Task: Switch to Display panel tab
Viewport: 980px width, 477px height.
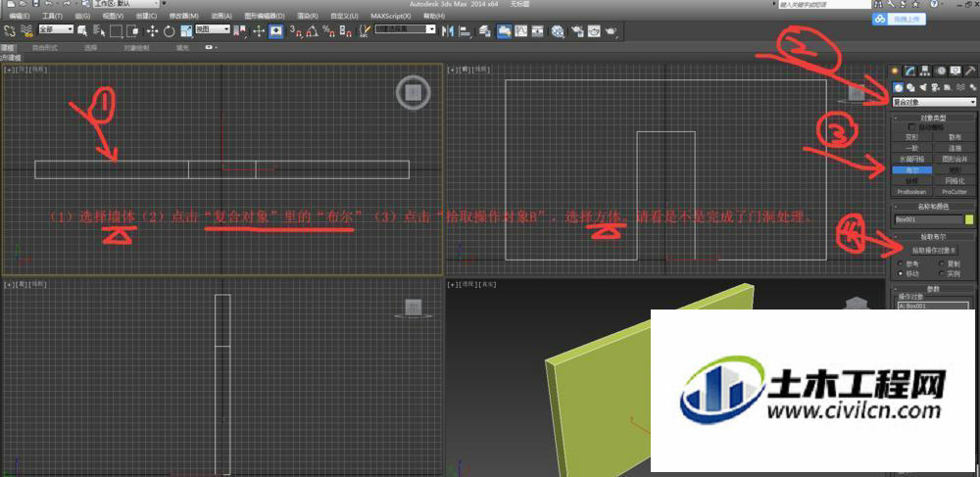Action: (955, 72)
